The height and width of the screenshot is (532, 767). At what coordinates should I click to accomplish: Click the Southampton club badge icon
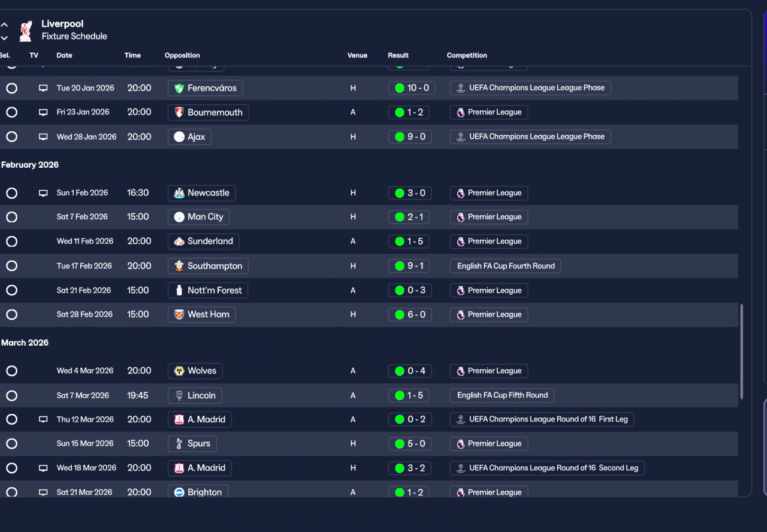(x=179, y=266)
